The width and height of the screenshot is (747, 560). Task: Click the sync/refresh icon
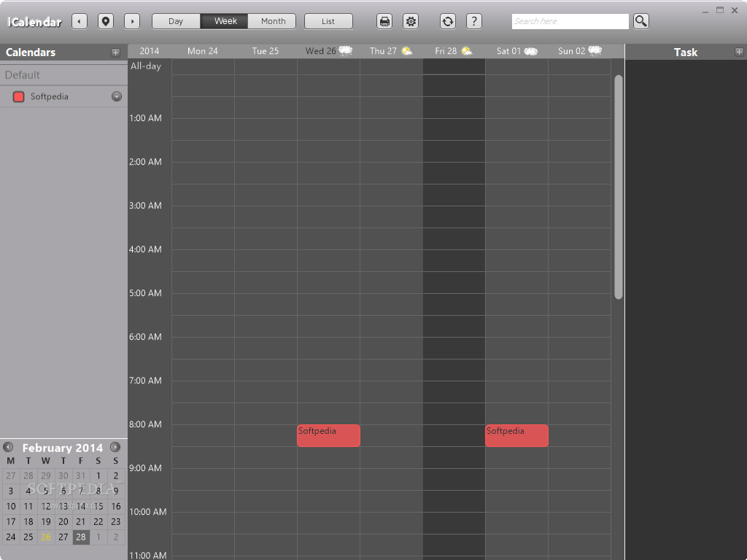(447, 21)
